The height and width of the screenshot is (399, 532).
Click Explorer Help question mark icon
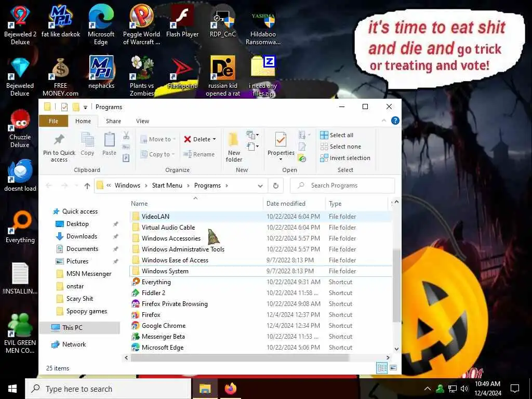(x=395, y=121)
